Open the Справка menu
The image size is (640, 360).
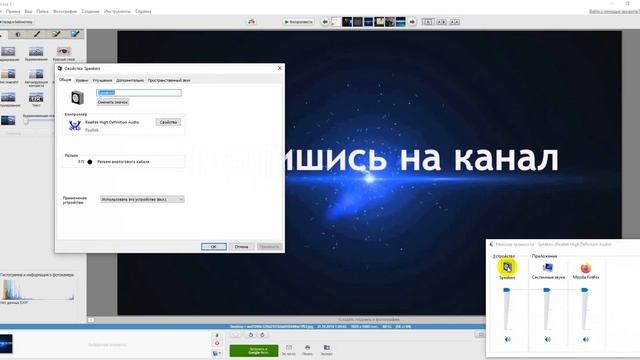pos(143,11)
